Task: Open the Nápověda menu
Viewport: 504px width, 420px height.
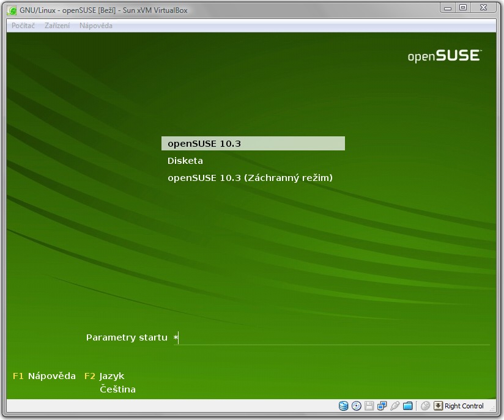Action: 96,26
